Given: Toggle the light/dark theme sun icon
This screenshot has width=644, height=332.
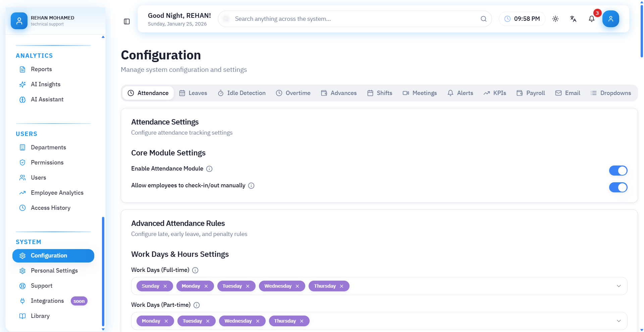Looking at the screenshot, I should tap(555, 19).
